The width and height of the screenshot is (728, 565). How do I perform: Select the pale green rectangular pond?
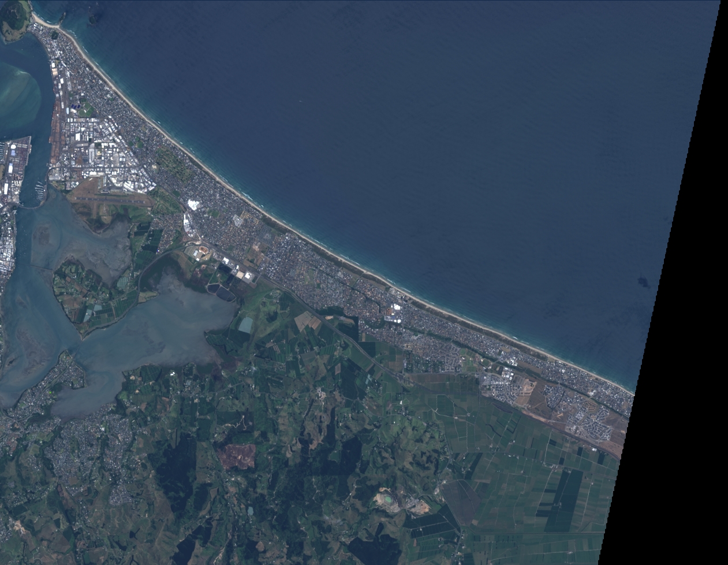[x=245, y=325]
